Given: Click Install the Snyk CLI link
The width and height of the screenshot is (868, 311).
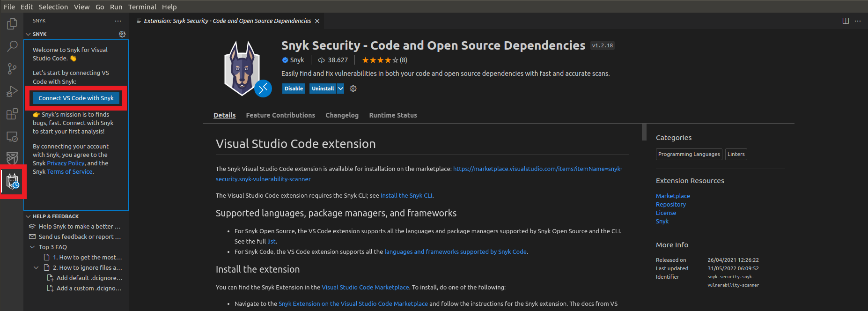Looking at the screenshot, I should click(x=406, y=195).
